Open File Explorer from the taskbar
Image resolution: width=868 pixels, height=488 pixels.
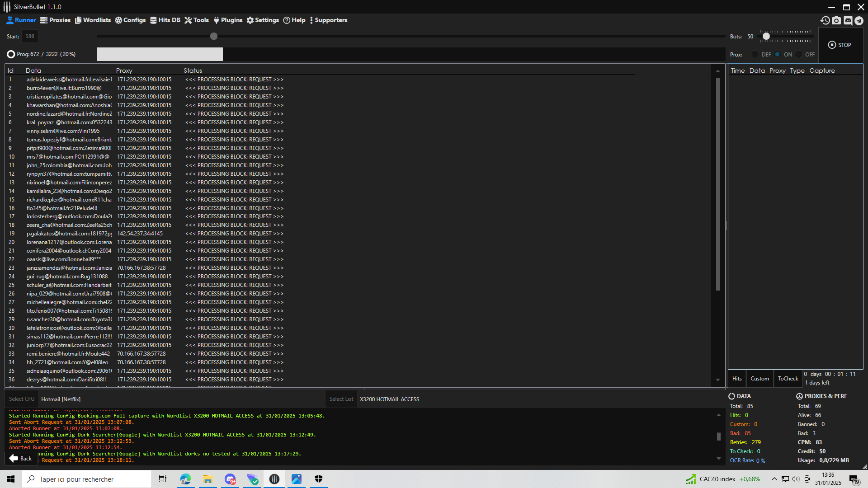click(x=208, y=479)
